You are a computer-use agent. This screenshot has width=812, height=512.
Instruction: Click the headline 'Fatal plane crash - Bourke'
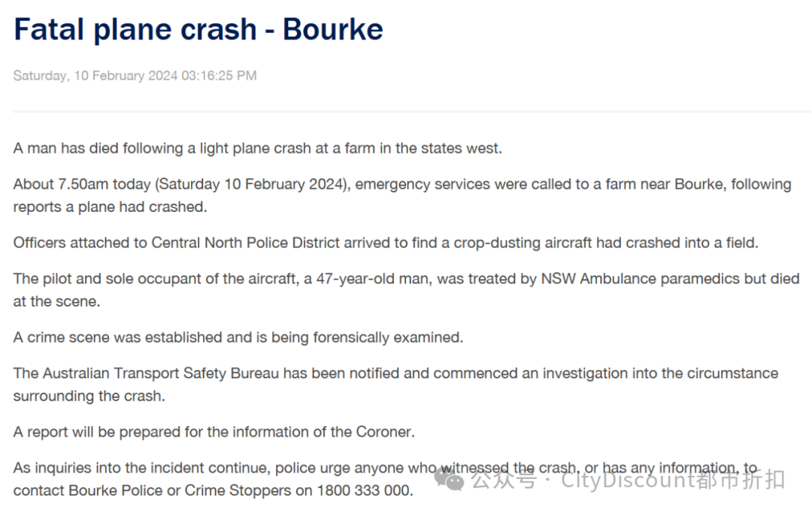click(x=198, y=29)
